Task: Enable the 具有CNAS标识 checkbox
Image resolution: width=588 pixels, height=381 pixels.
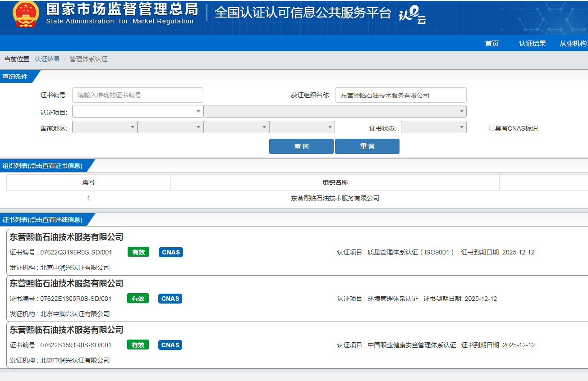Action: point(492,128)
